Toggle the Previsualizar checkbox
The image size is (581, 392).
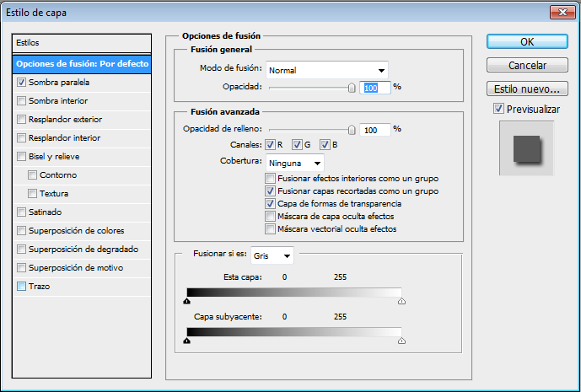point(499,109)
